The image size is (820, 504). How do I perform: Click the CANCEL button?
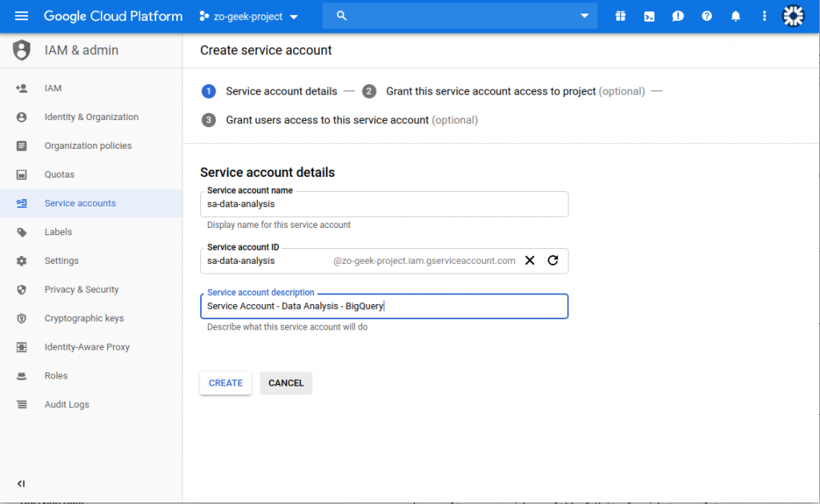[286, 383]
